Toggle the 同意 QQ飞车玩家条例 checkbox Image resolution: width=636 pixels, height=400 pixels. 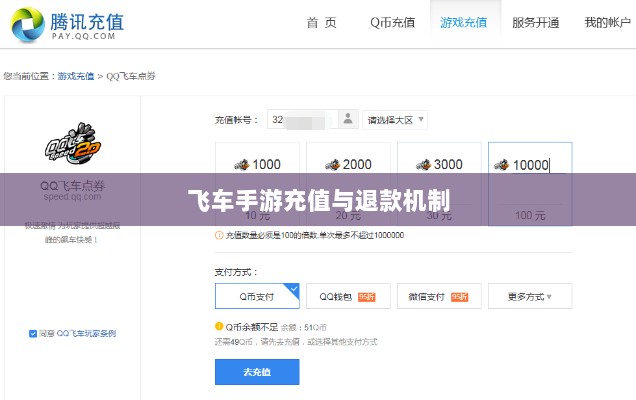pos(33,333)
